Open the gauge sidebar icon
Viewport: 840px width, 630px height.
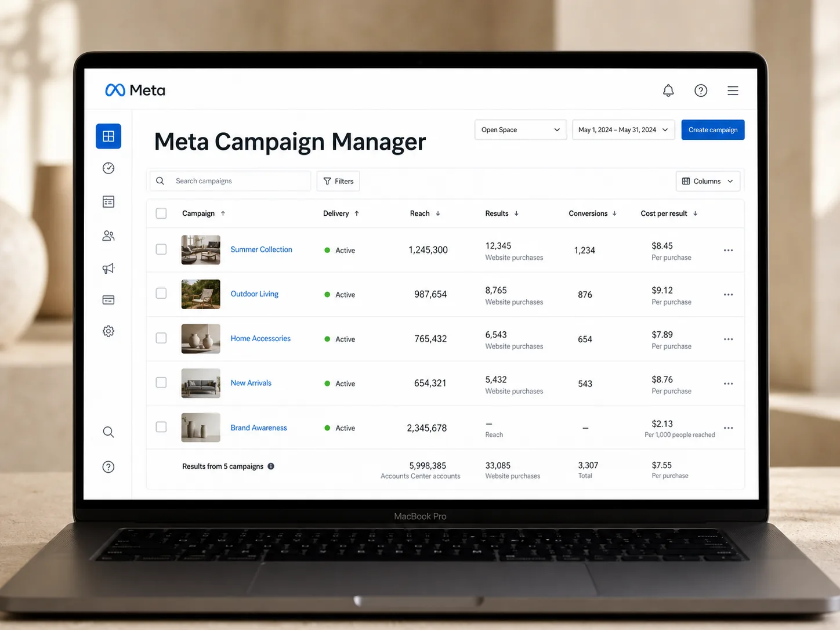tap(108, 168)
